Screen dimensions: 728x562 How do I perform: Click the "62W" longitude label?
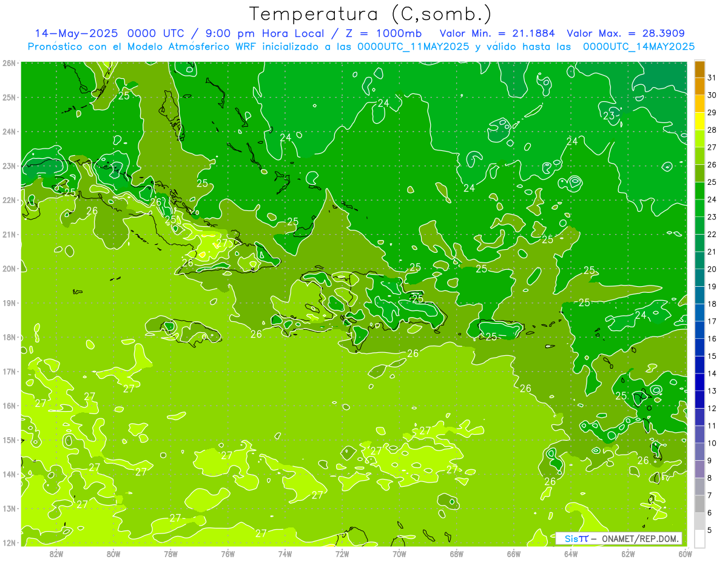tap(628, 554)
